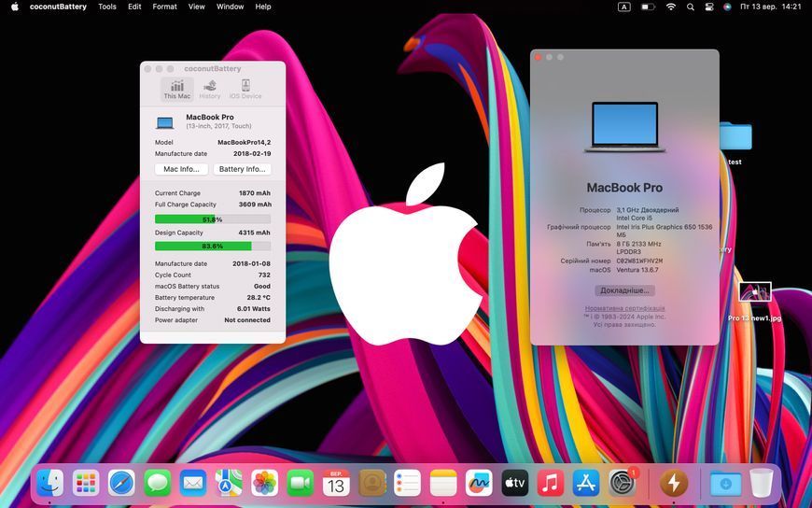812x508 pixels.
Task: Click the MacBook image in About This Mac window
Action: 624,127
